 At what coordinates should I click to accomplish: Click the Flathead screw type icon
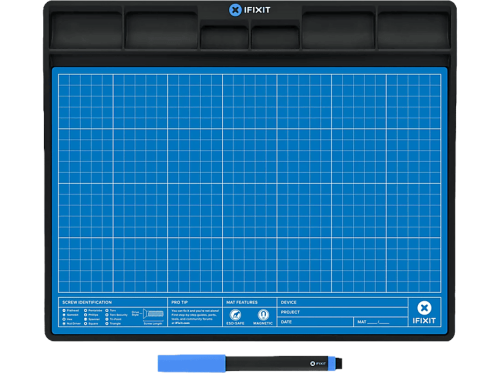point(64,310)
